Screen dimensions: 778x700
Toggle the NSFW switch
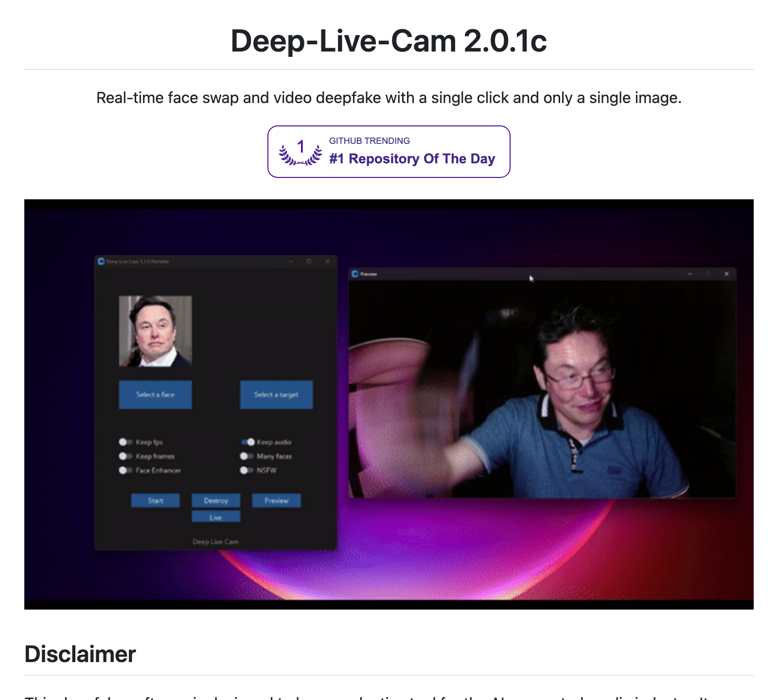pyautogui.click(x=246, y=470)
